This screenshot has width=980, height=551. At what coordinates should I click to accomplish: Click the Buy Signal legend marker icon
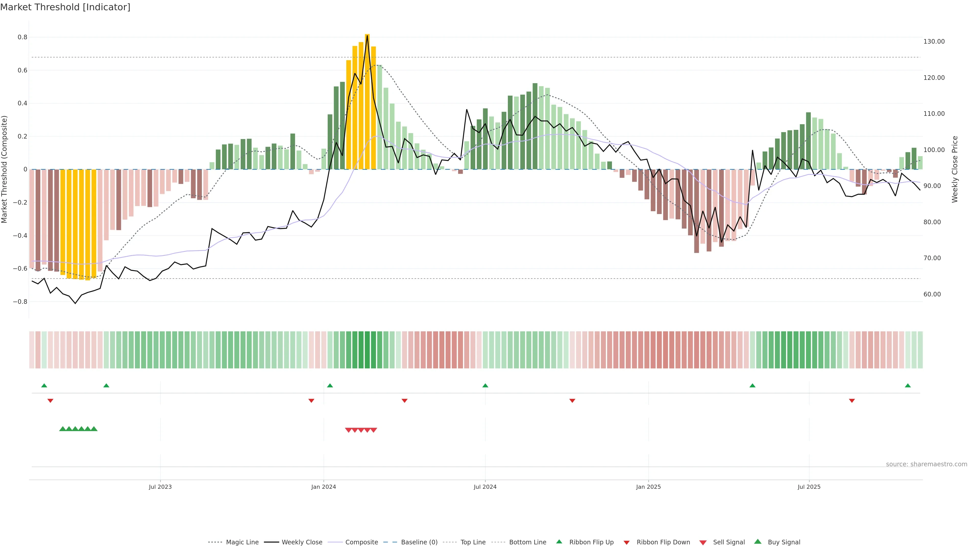[758, 542]
